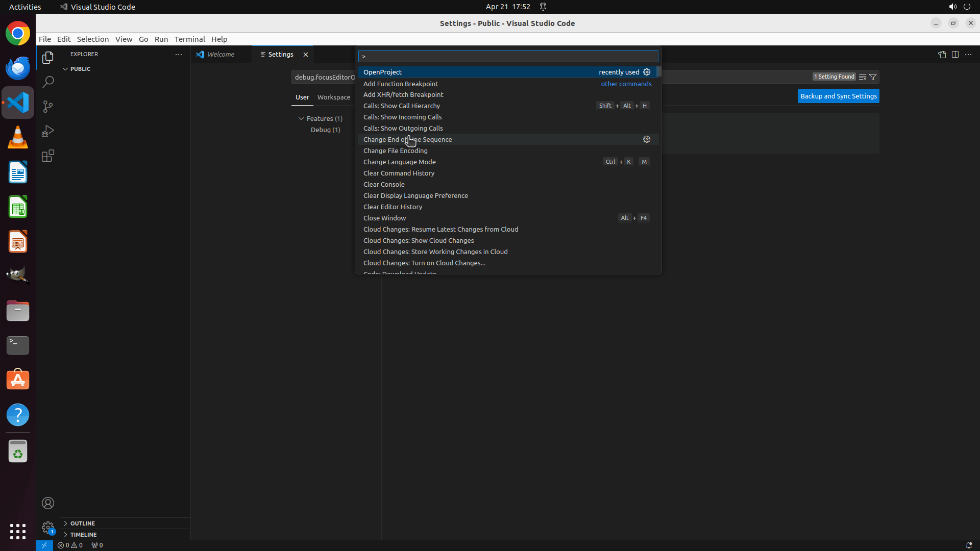Click Backup and Sync Settings button
The width and height of the screenshot is (980, 551).
coord(838,96)
